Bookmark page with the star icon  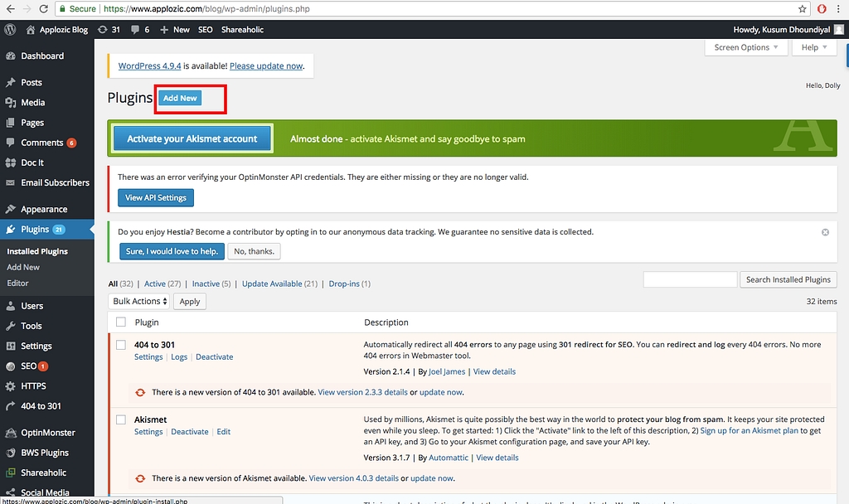tap(803, 8)
